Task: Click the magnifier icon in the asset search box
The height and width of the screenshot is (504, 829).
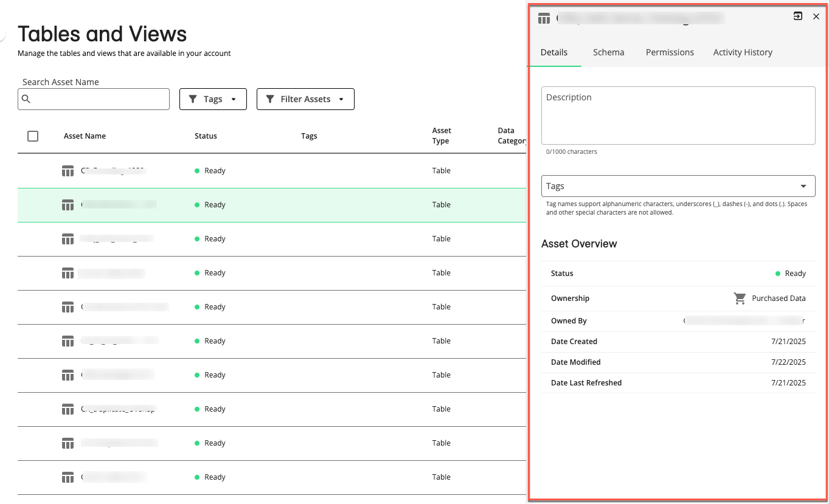Action: (26, 99)
